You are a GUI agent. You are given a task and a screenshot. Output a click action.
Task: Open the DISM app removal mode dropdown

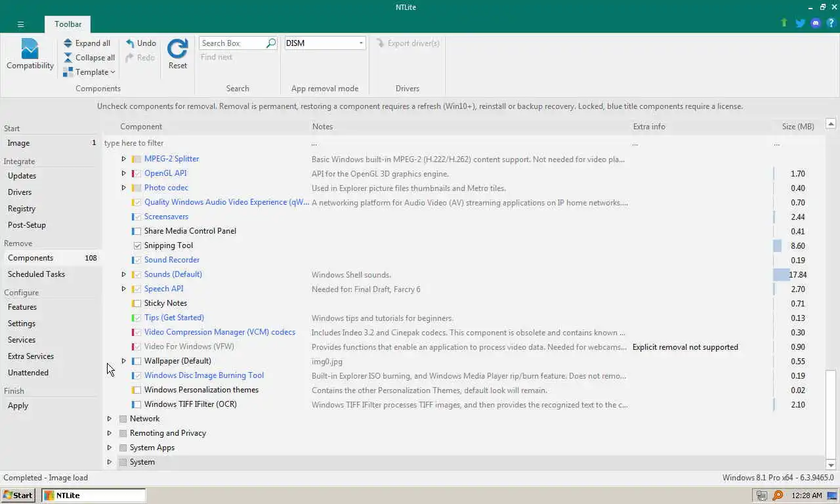point(361,43)
